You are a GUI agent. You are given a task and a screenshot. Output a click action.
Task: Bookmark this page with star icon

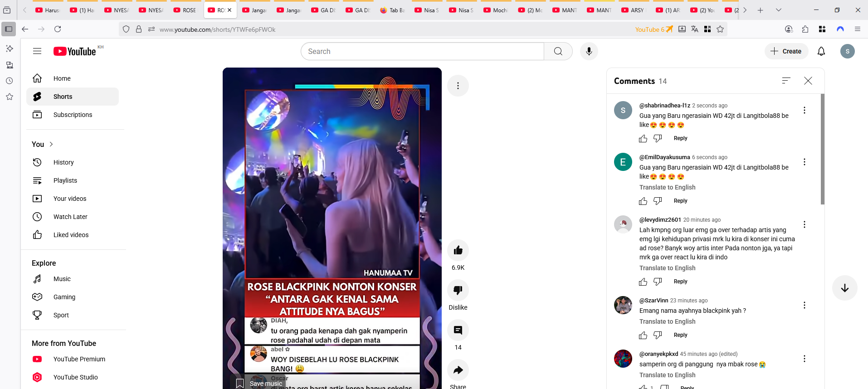720,29
